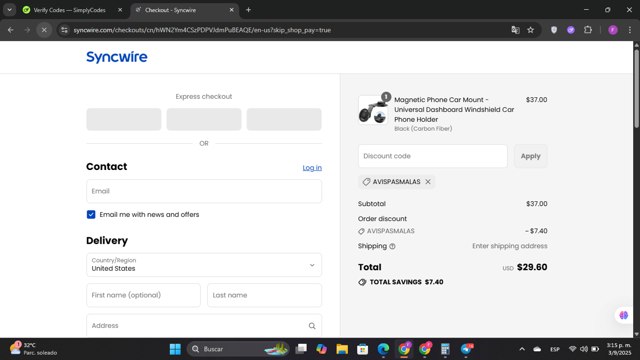The image size is (640, 360).
Task: Follow the Log in link
Action: pyautogui.click(x=312, y=168)
